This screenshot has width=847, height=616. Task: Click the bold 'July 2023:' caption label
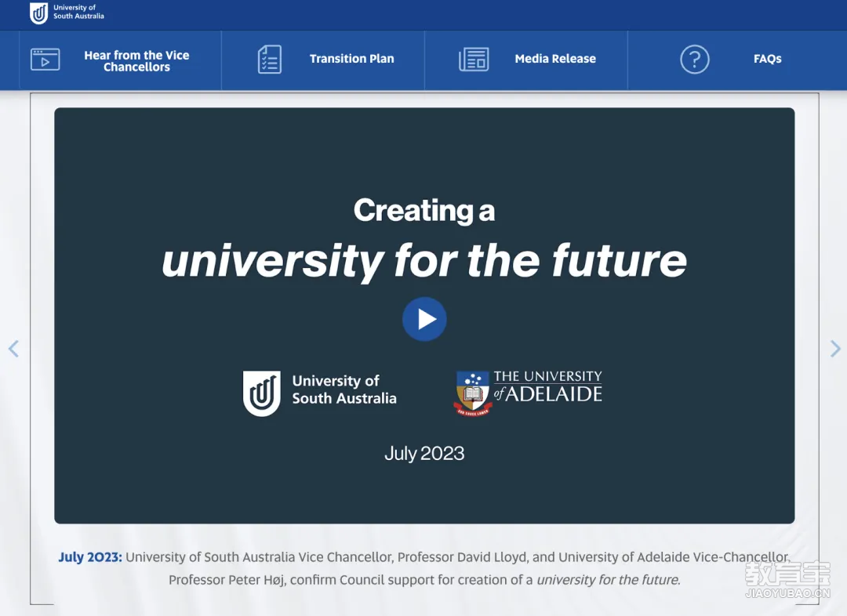90,556
